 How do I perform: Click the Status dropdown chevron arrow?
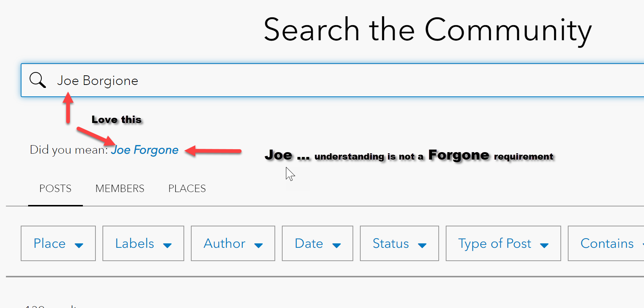click(x=423, y=245)
